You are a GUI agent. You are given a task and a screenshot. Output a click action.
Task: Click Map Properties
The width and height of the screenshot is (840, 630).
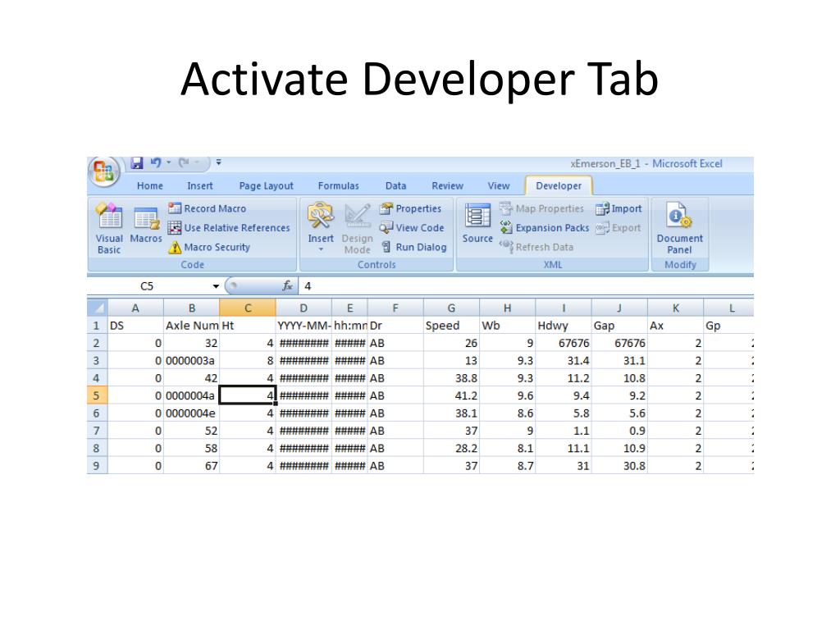[x=541, y=208]
